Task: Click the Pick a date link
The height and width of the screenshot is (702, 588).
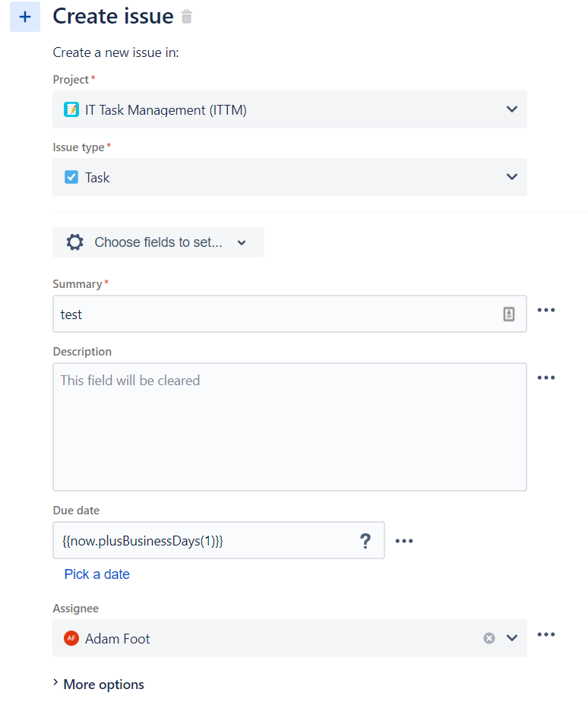Action: click(96, 574)
